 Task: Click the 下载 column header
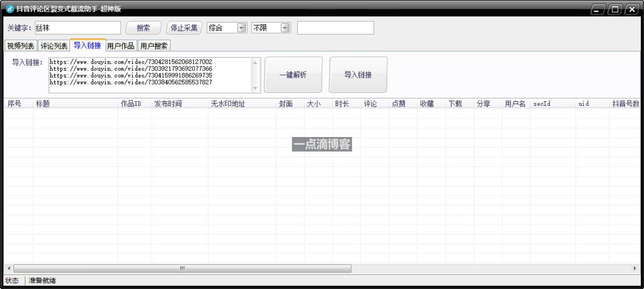460,104
